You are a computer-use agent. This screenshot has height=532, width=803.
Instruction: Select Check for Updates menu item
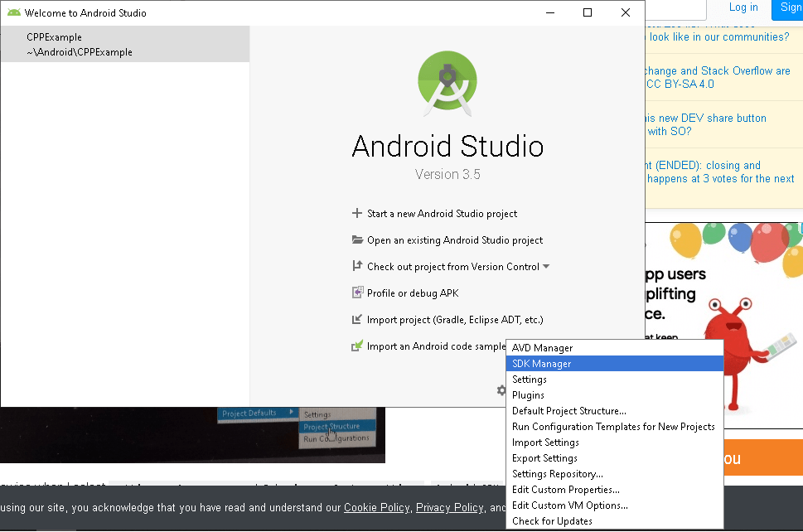click(615, 521)
